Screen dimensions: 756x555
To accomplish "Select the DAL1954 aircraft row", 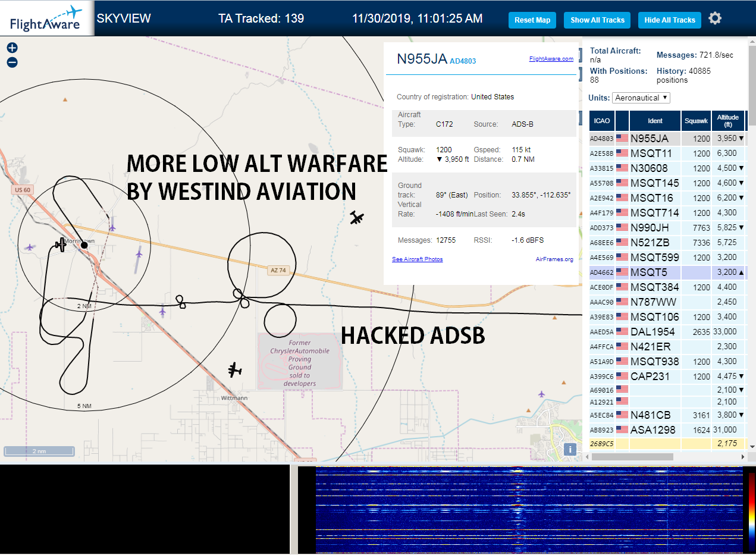I will [x=667, y=331].
